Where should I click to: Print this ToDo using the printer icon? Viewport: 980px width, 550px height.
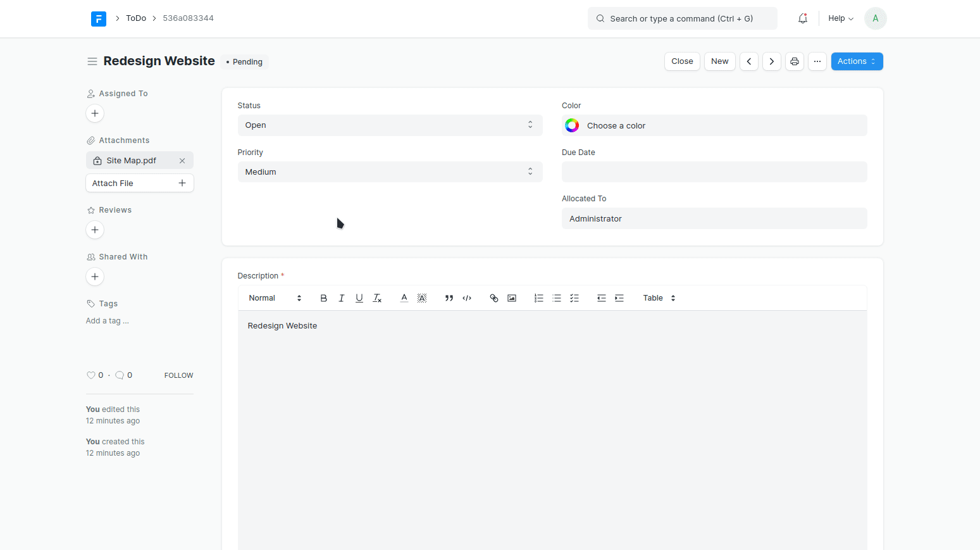[x=794, y=61]
